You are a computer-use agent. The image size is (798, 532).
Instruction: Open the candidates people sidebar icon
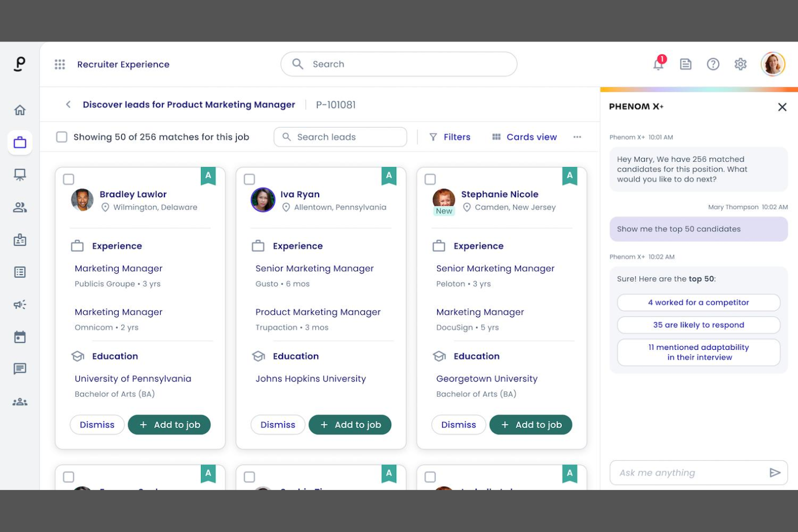tap(20, 208)
